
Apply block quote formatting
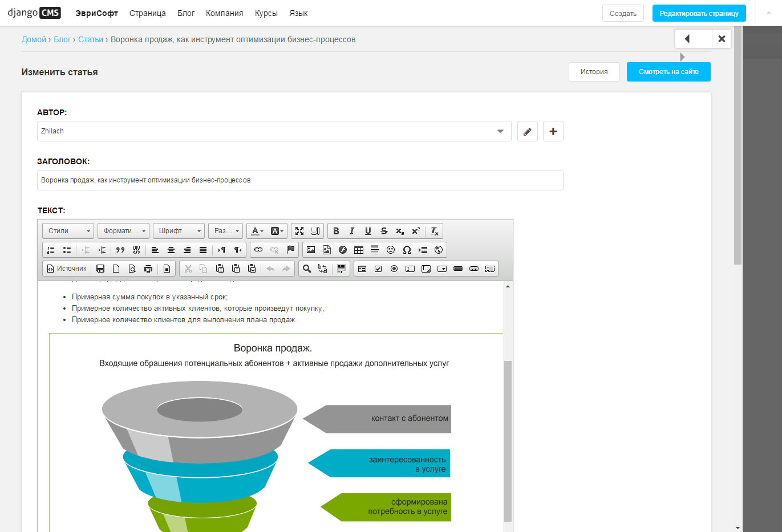(x=120, y=250)
